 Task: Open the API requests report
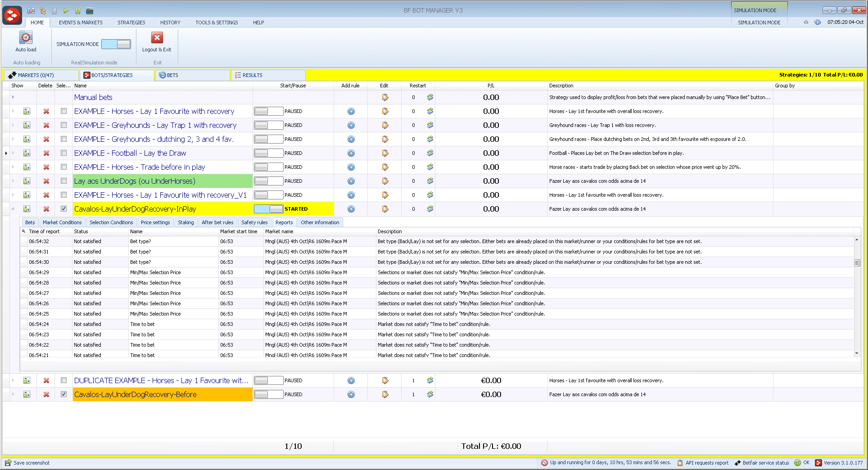coord(703,463)
